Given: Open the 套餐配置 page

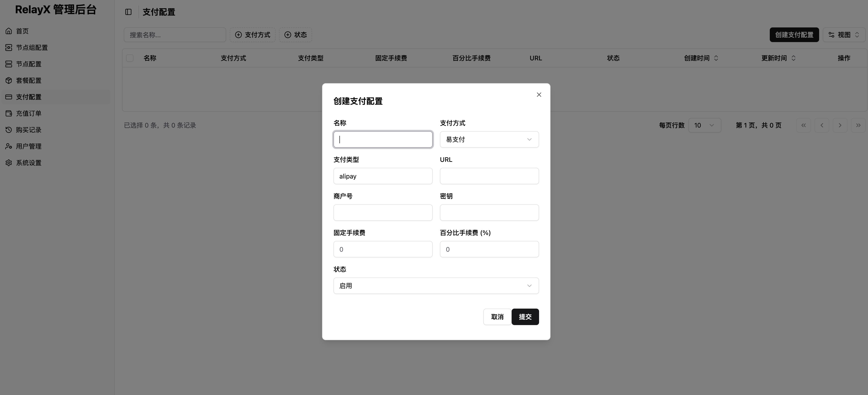Looking at the screenshot, I should click(29, 80).
